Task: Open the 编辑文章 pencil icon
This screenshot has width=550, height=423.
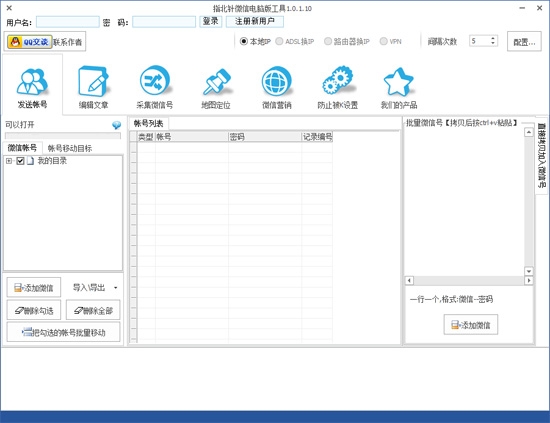Action: 93,82
